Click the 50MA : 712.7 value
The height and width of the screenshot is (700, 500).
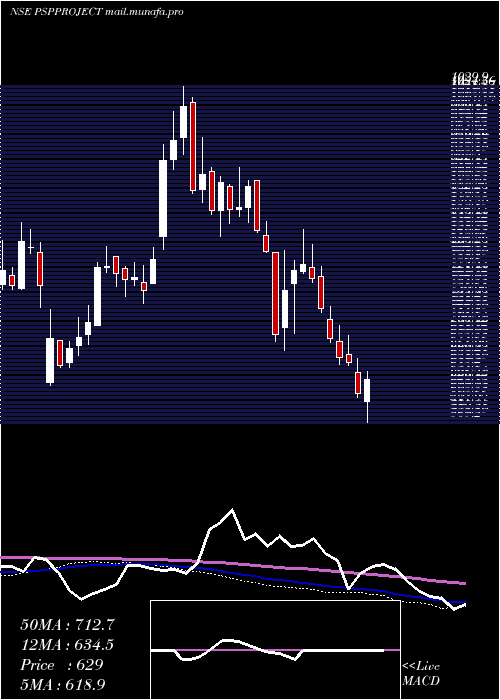click(x=68, y=625)
